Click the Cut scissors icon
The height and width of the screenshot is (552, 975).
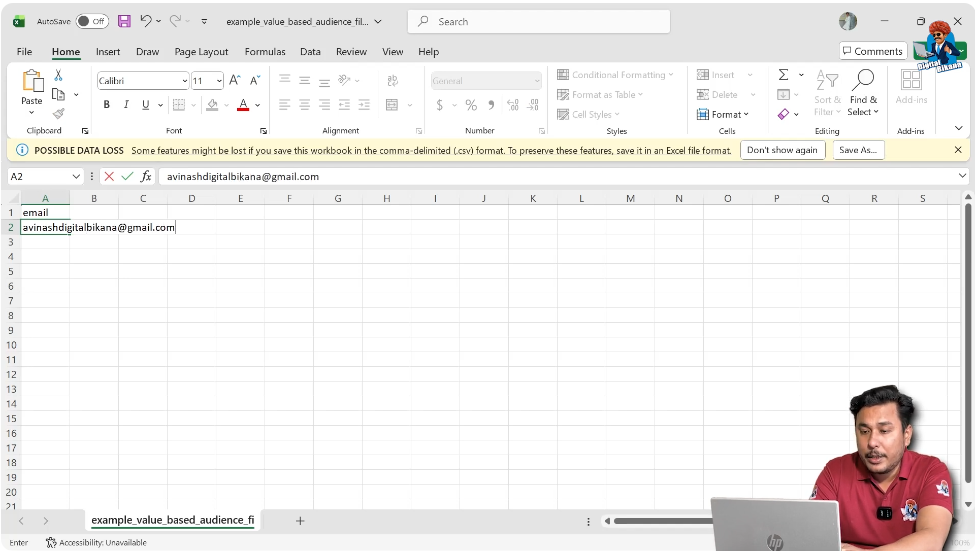58,75
